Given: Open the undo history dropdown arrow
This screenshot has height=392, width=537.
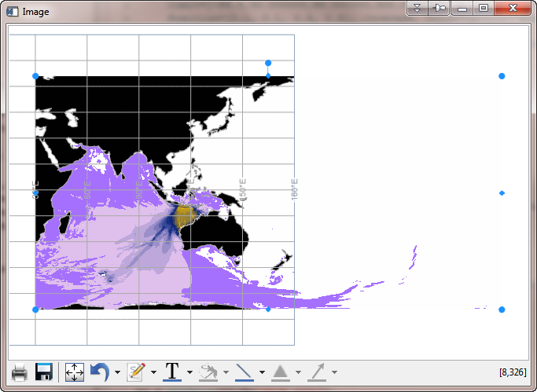Looking at the screenshot, I should pos(117,372).
